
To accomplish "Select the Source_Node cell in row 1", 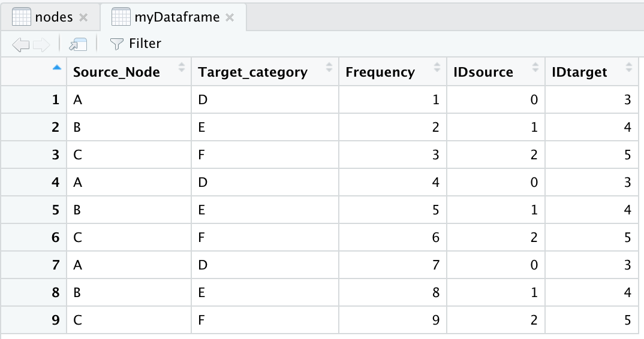I will 128,100.
